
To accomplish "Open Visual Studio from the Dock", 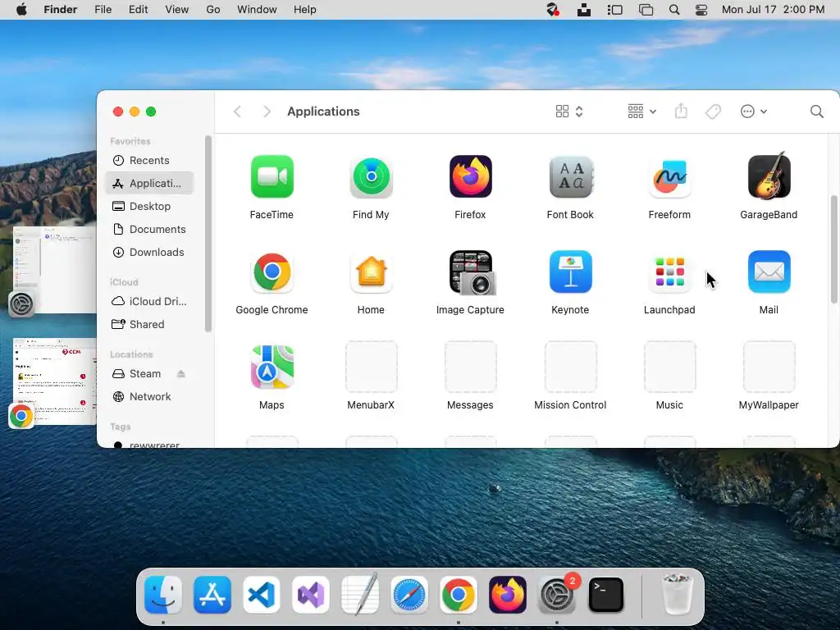I will pos(311,596).
